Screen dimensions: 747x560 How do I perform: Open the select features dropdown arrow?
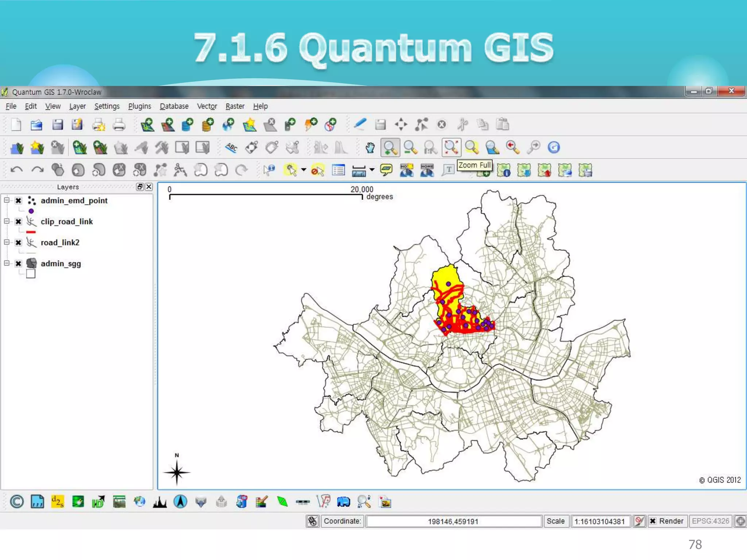pos(303,170)
